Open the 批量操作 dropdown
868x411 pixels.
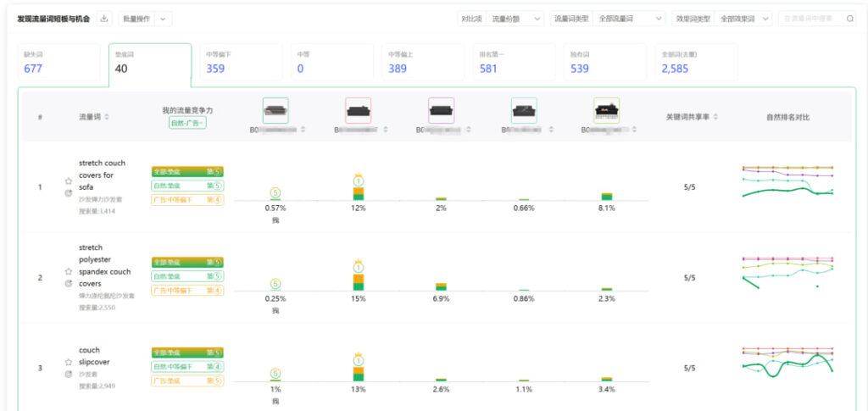(146, 18)
